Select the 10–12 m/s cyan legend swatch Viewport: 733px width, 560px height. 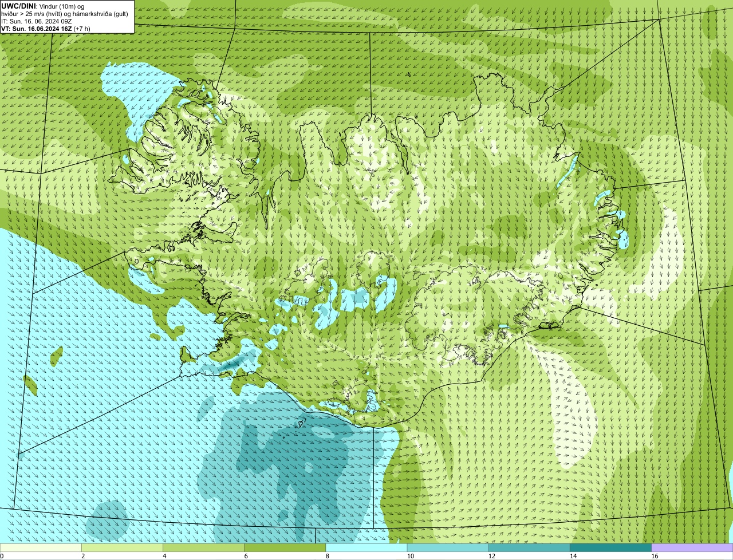[x=448, y=548]
